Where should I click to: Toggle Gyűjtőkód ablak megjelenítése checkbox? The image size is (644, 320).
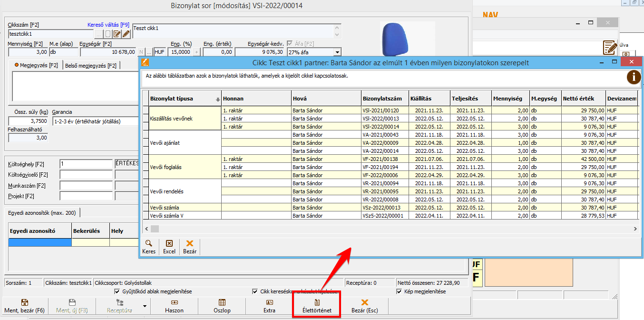(117, 291)
